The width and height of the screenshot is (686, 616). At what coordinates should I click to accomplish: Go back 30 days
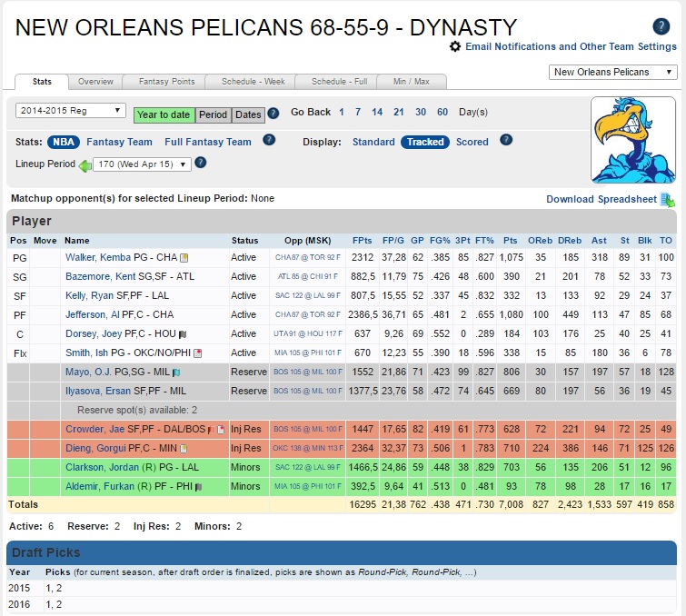[421, 112]
